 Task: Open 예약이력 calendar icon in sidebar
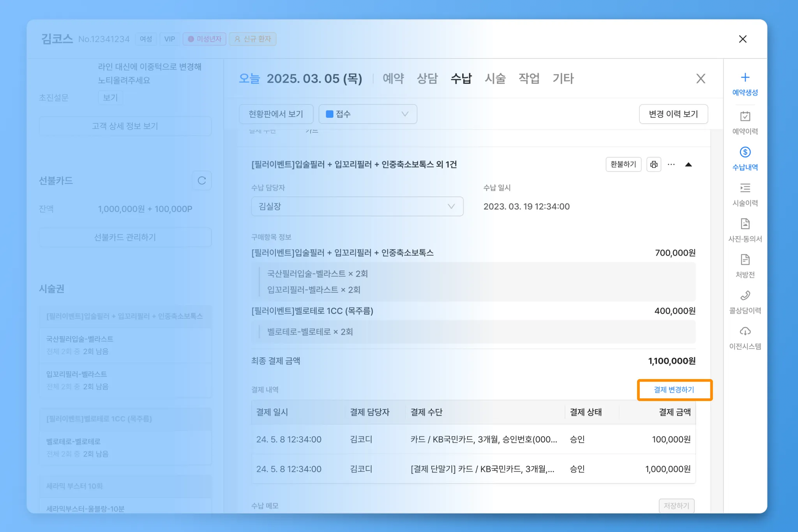pos(745,117)
